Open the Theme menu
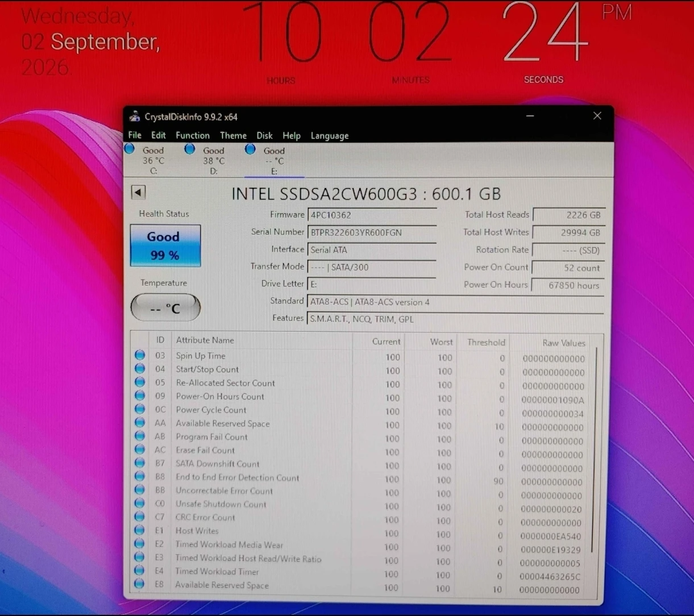This screenshot has width=694, height=616. (x=233, y=135)
